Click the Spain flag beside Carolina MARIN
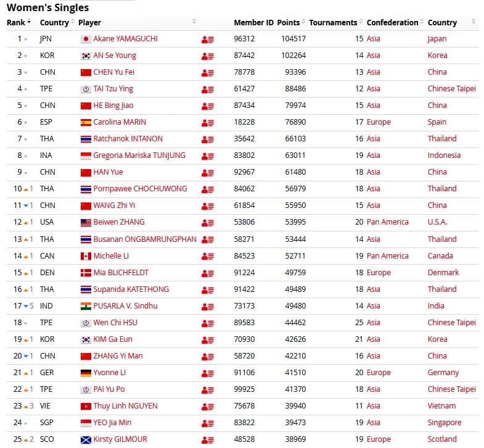The image size is (484, 448). [86, 123]
